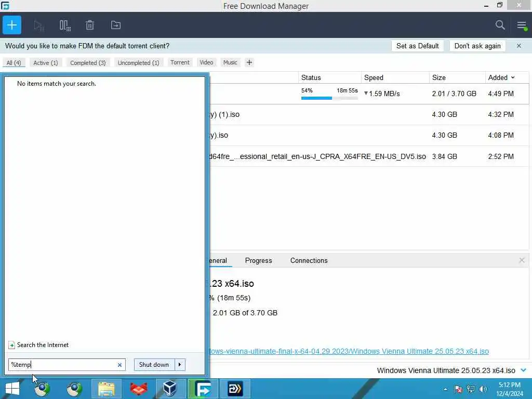
Task: Dismiss the default torrent client banner
Action: [x=519, y=46]
